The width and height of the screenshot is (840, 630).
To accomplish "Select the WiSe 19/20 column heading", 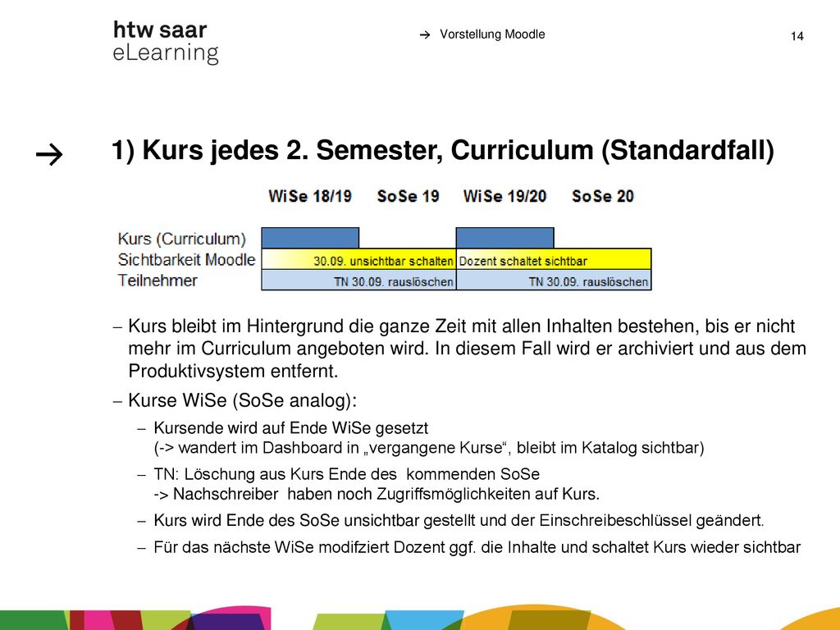I will [504, 196].
